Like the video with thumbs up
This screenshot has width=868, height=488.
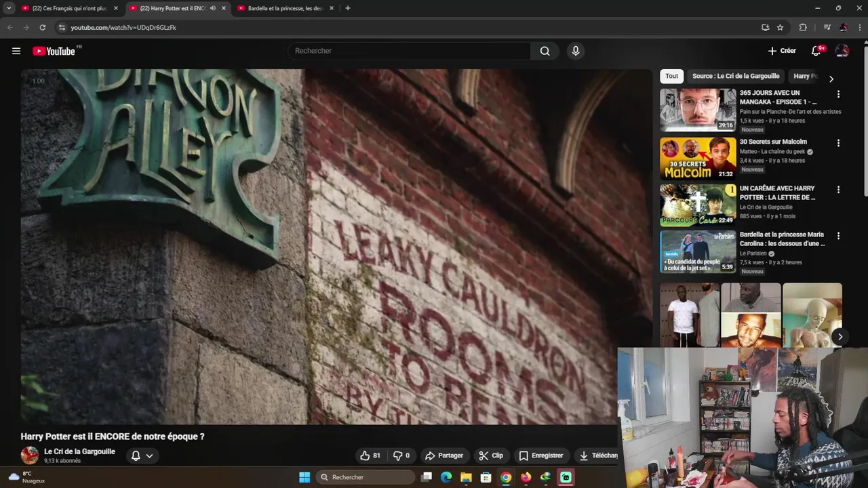(x=370, y=455)
